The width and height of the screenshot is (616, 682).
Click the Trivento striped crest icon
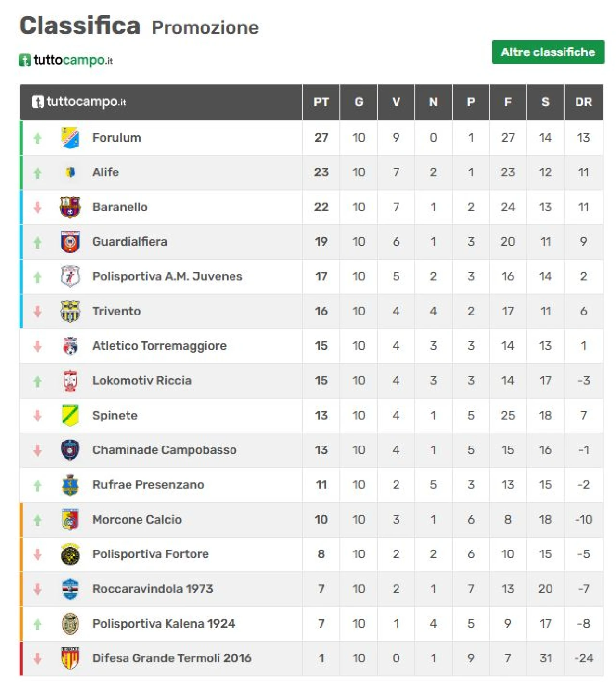70,311
